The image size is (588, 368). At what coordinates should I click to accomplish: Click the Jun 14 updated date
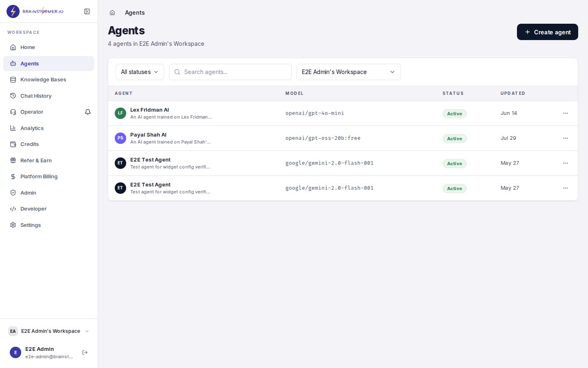point(509,113)
